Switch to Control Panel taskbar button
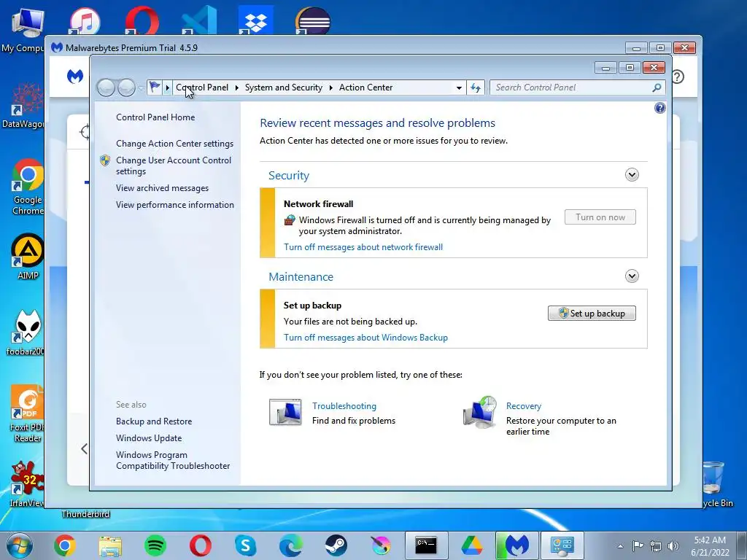747x560 pixels. (562, 545)
